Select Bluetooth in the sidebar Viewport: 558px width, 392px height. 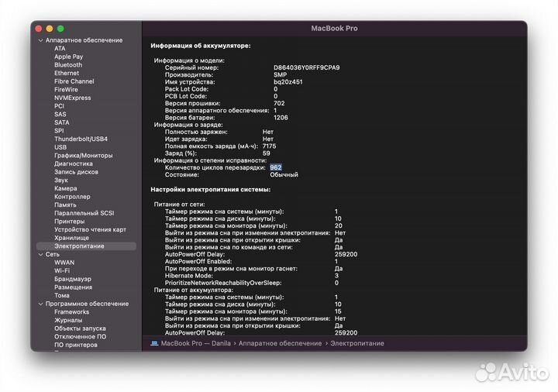(68, 65)
